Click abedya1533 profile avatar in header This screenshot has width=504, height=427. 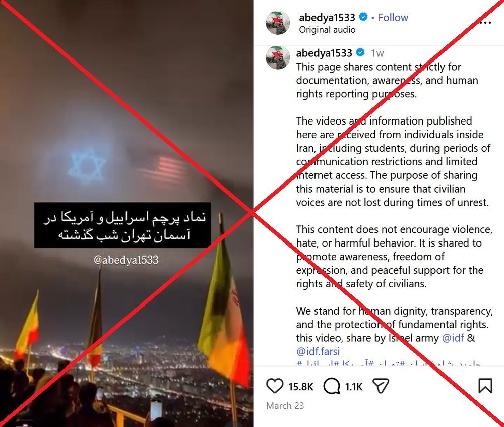pyautogui.click(x=278, y=23)
